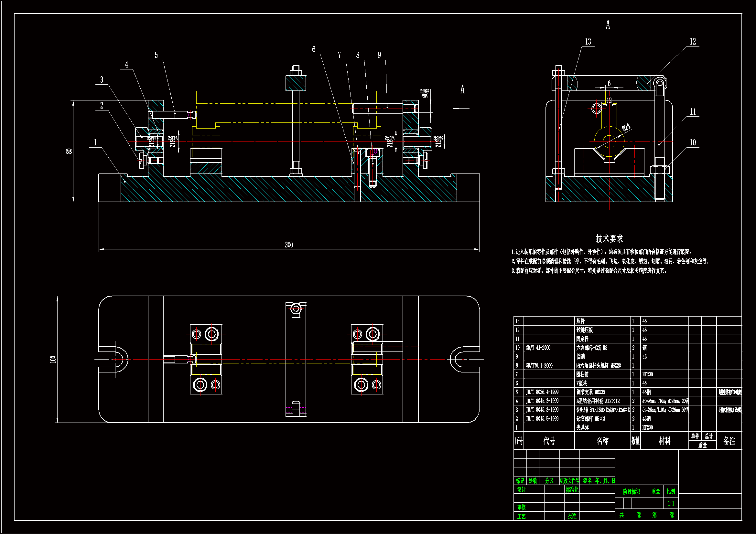Click the 100 width dimension in plan view

pyautogui.click(x=53, y=359)
